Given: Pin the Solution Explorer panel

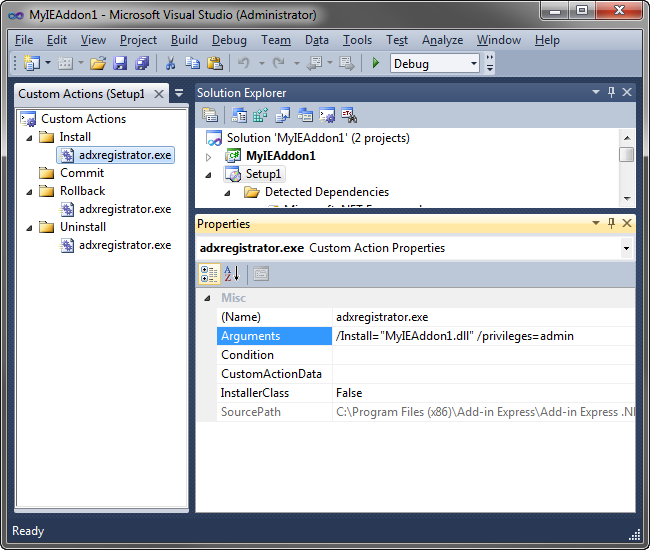Looking at the screenshot, I should (611, 92).
